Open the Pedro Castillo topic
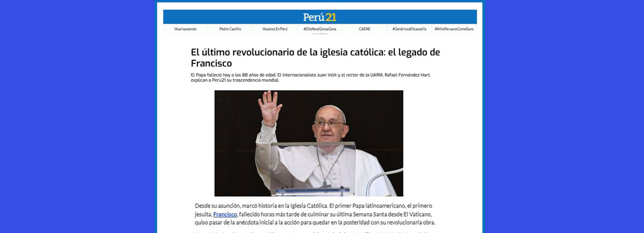 (x=230, y=29)
